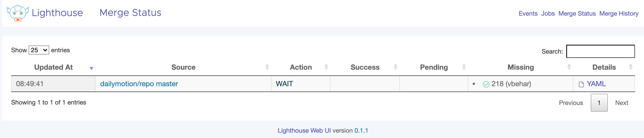Click the Details column sort arrows
Screen dimensions: 644x138
(631, 67)
